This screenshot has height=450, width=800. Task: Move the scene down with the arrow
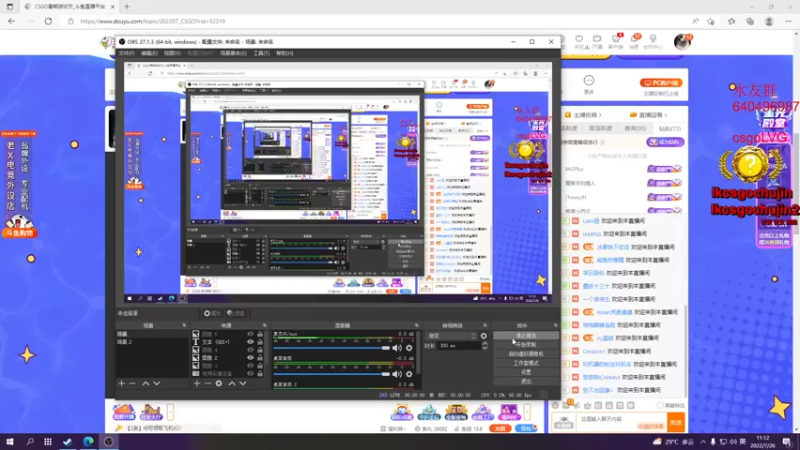tap(157, 383)
